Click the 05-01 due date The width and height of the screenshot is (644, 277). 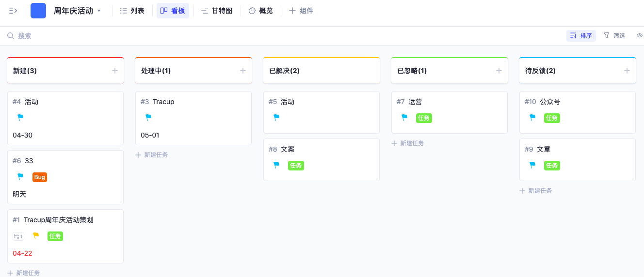click(150, 135)
